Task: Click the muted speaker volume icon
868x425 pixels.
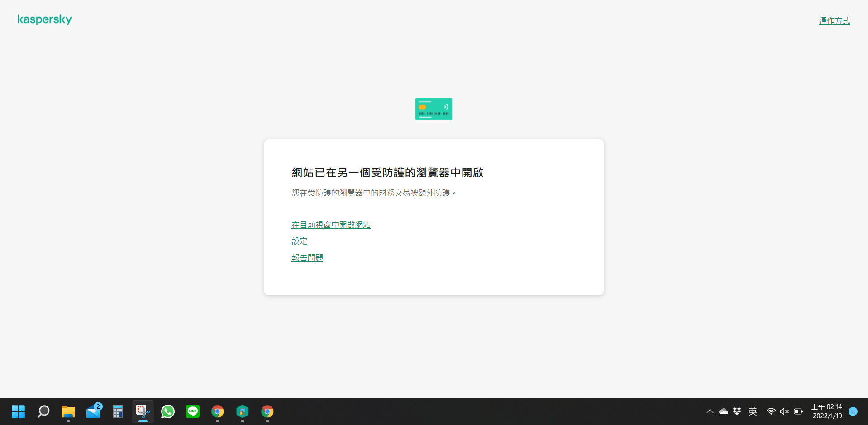Action: pos(784,411)
